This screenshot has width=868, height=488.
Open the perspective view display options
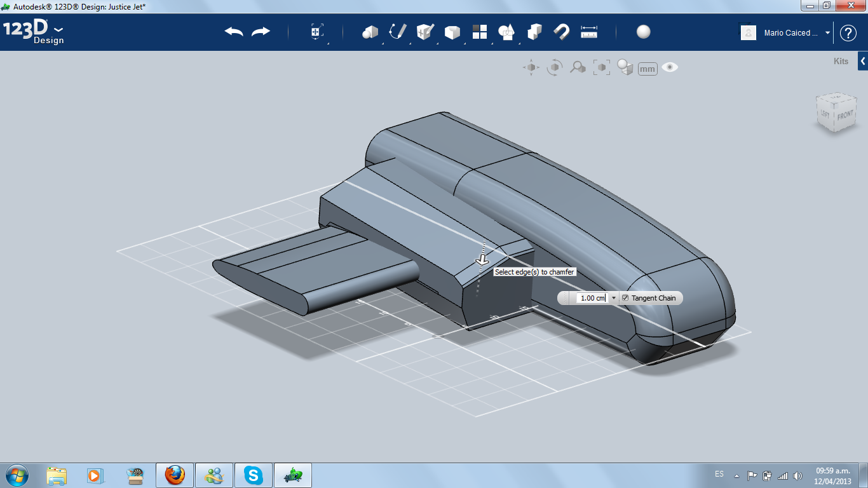point(625,67)
